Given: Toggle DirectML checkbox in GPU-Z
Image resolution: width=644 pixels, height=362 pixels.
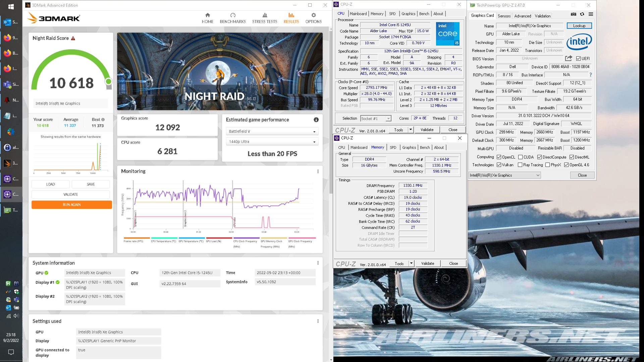Looking at the screenshot, I should pos(572,157).
